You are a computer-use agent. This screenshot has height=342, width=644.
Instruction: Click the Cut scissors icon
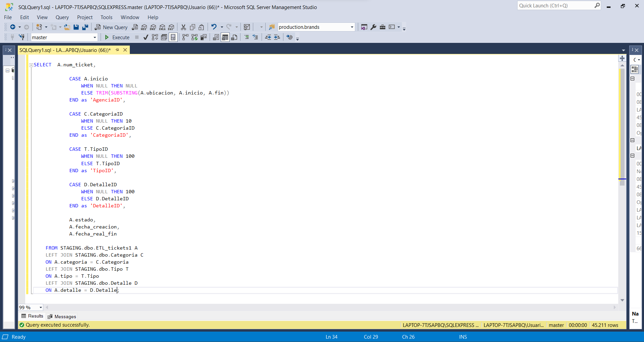coord(183,27)
